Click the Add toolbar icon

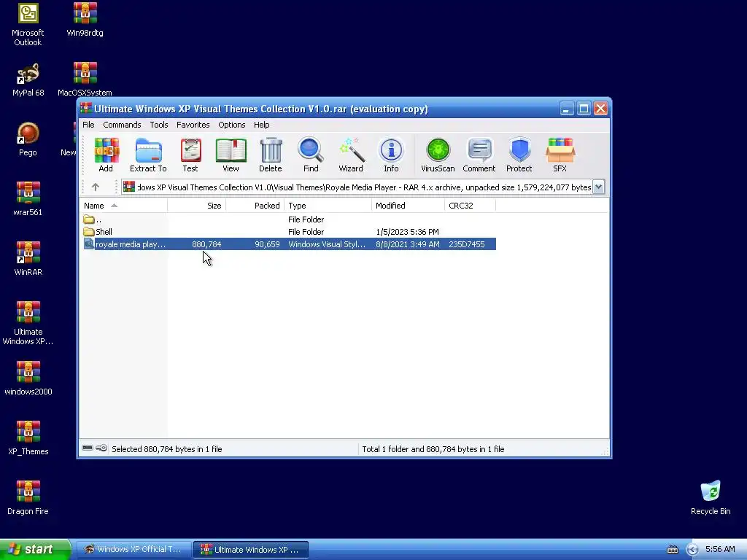point(107,155)
